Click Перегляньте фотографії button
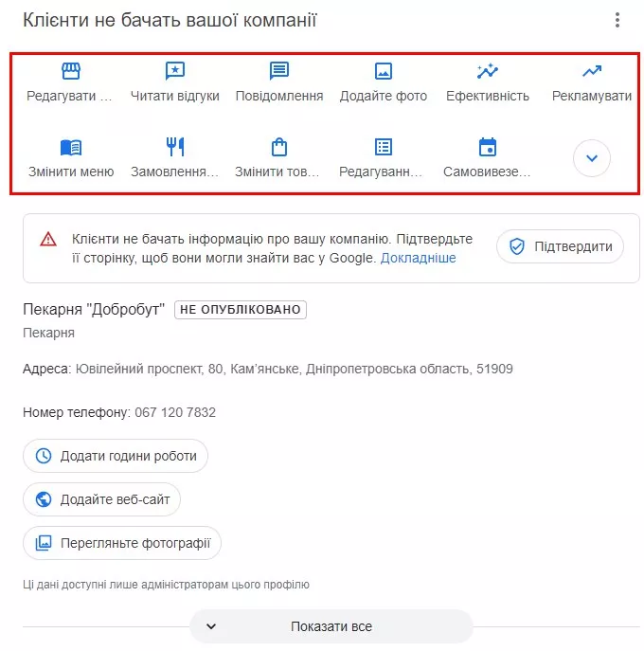The height and width of the screenshot is (651, 644). 122,543
